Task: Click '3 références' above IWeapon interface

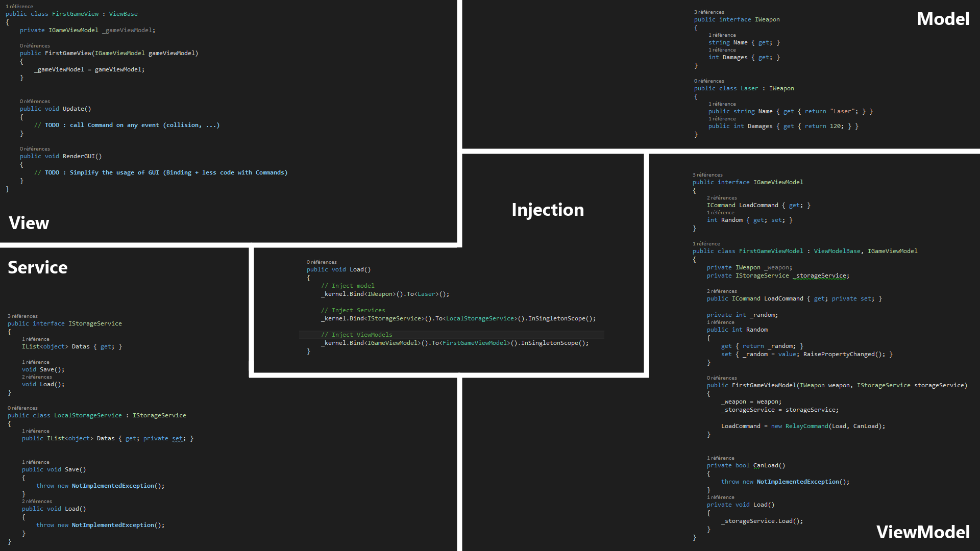Action: click(708, 12)
